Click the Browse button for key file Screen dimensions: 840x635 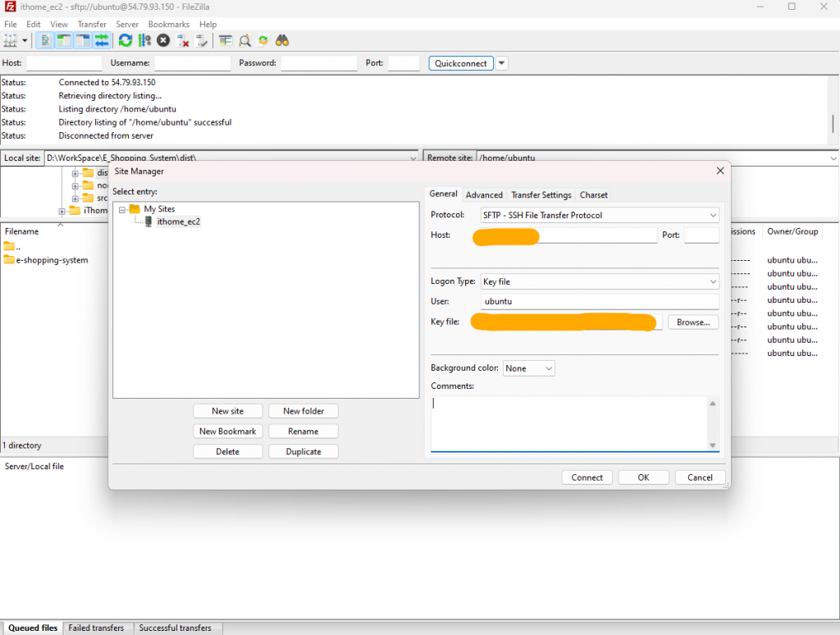pos(693,322)
